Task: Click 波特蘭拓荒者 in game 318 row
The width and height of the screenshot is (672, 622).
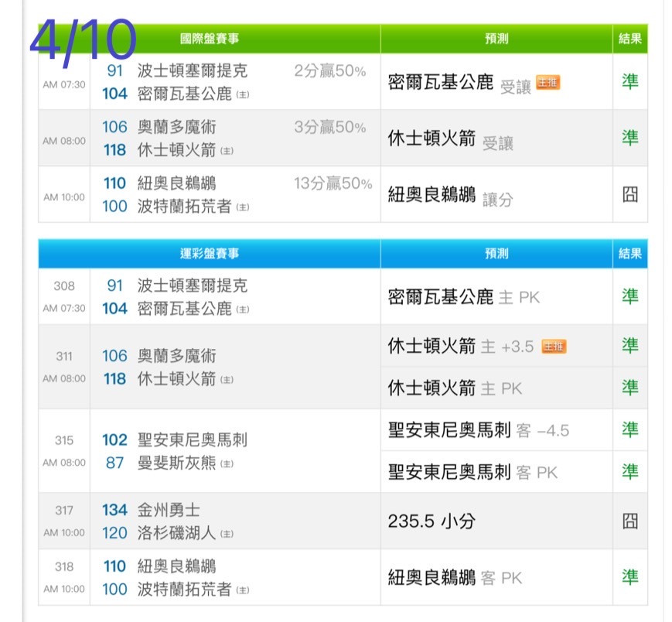Action: 184,590
